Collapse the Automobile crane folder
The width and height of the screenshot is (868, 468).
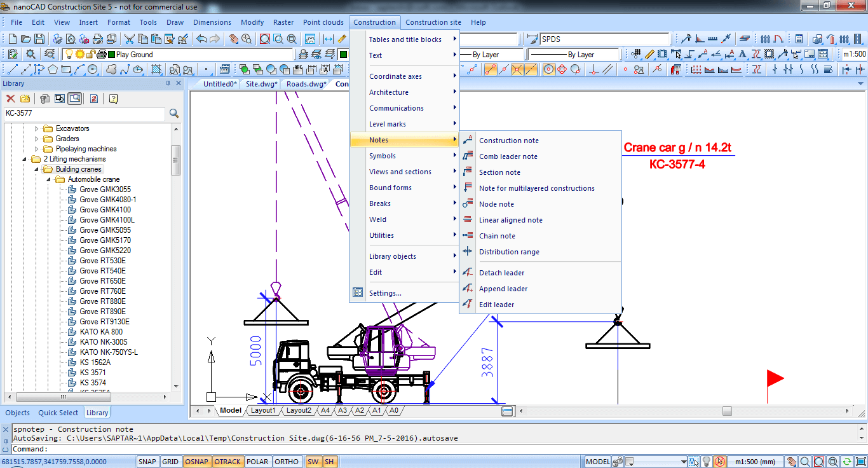48,179
